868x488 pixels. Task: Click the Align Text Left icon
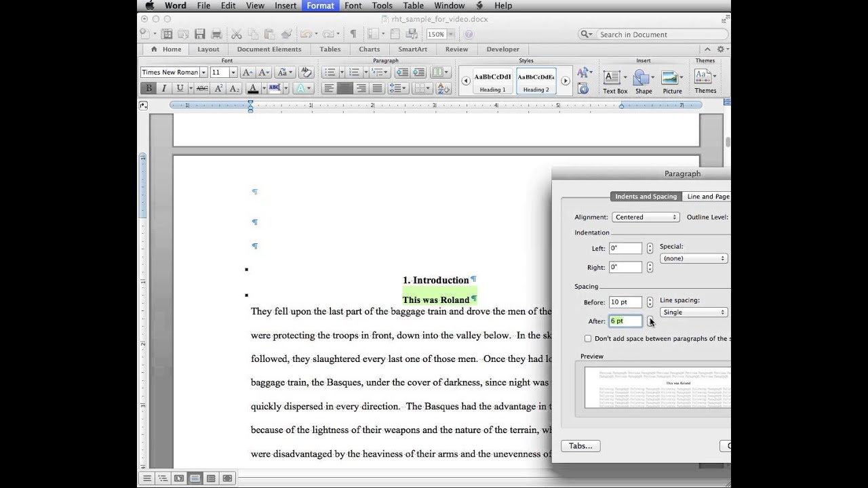pos(328,88)
